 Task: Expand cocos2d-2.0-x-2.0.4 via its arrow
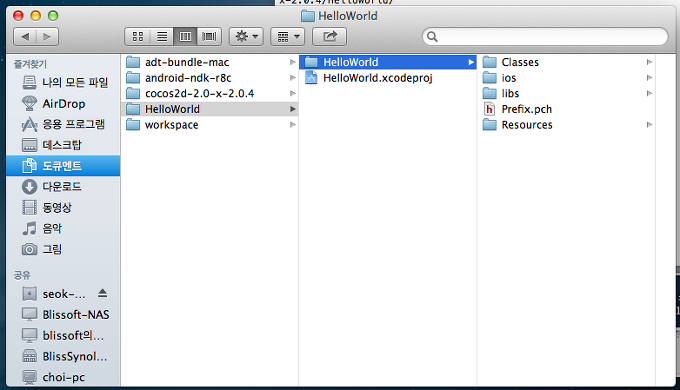pyautogui.click(x=293, y=93)
